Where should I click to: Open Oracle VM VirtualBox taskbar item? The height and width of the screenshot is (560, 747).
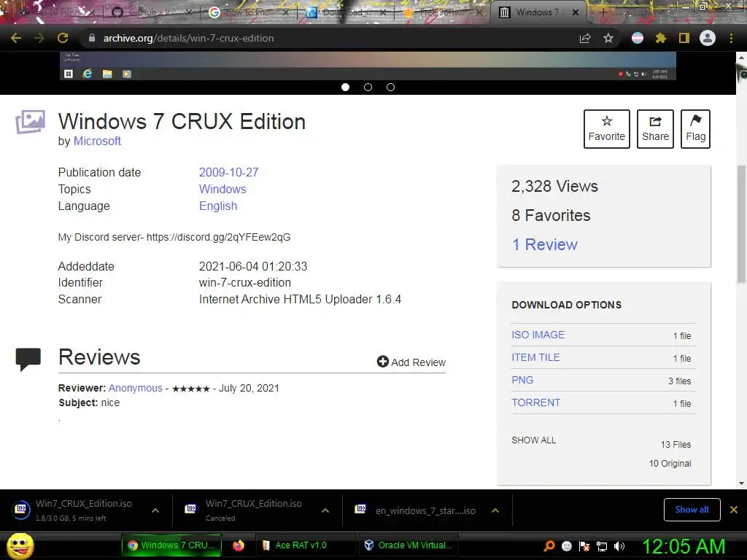click(x=408, y=545)
